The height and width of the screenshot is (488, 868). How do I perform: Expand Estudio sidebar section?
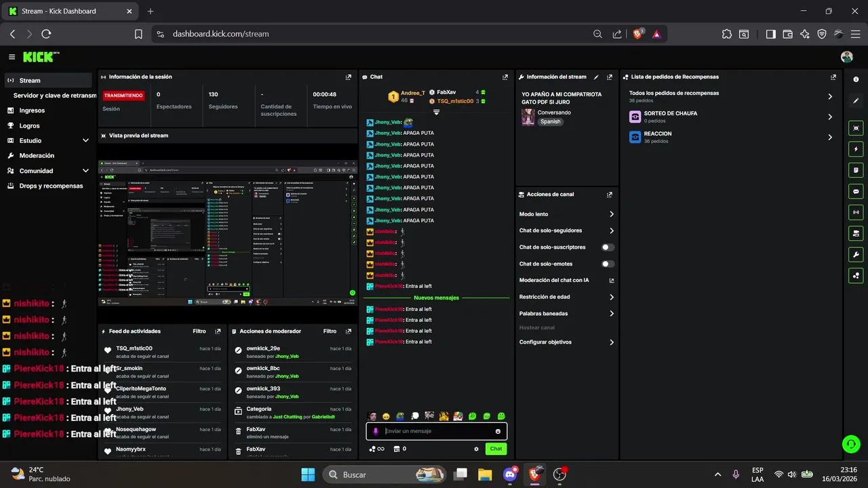[85, 140]
